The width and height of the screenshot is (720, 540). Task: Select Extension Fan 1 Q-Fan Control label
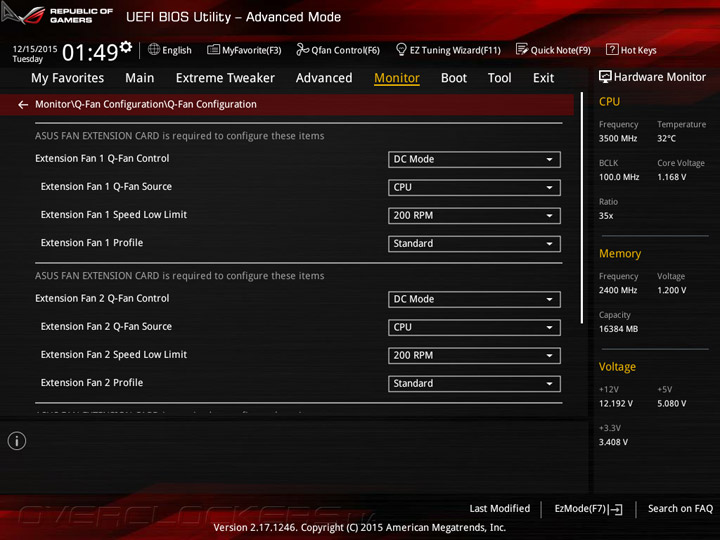pos(102,158)
